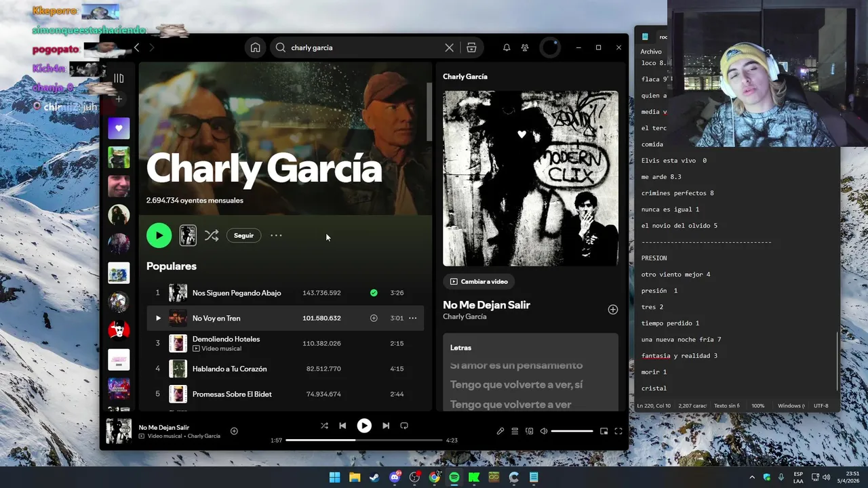868x488 pixels.
Task: Open the mini player icon
Action: [604, 431]
